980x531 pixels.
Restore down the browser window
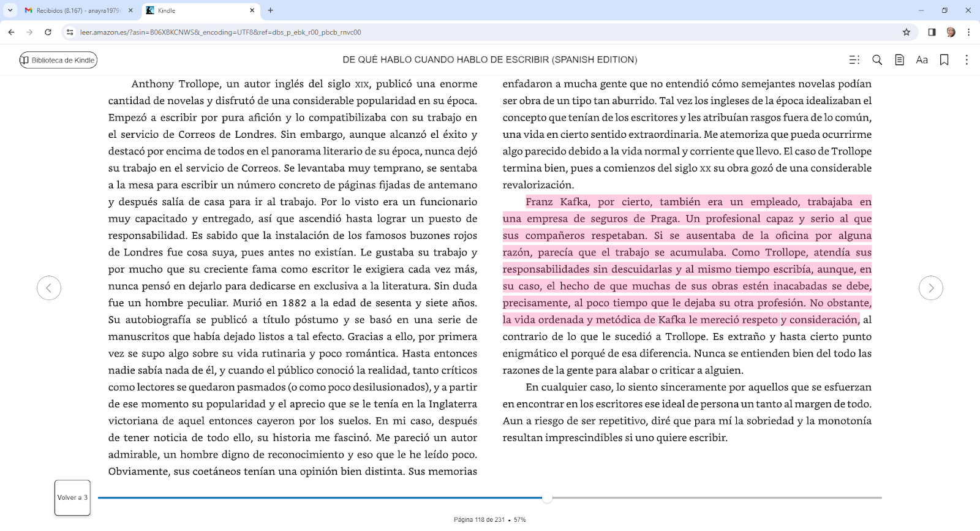[x=944, y=10]
